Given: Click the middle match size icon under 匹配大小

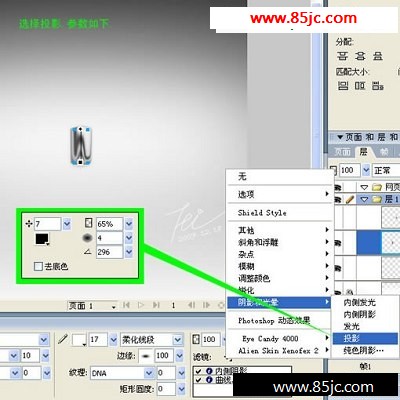Looking at the screenshot, I should 360,86.
